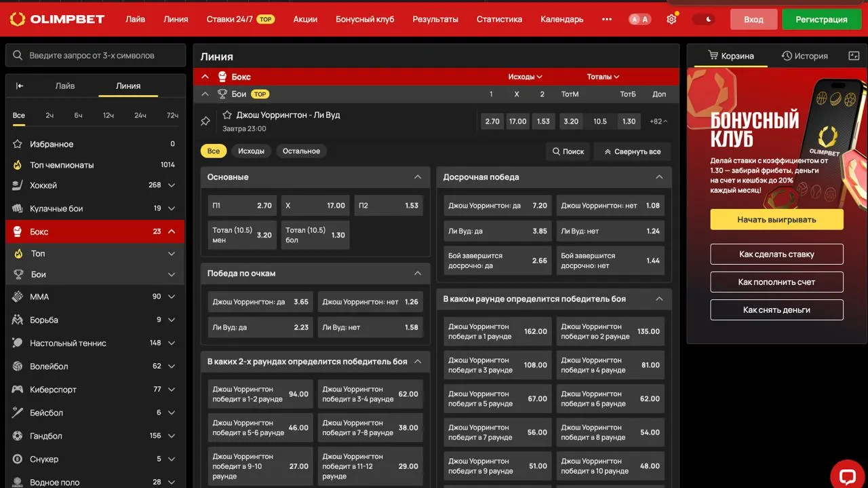Select the 6ч time filter
Viewport: 868px width, 488px height.
(78, 115)
